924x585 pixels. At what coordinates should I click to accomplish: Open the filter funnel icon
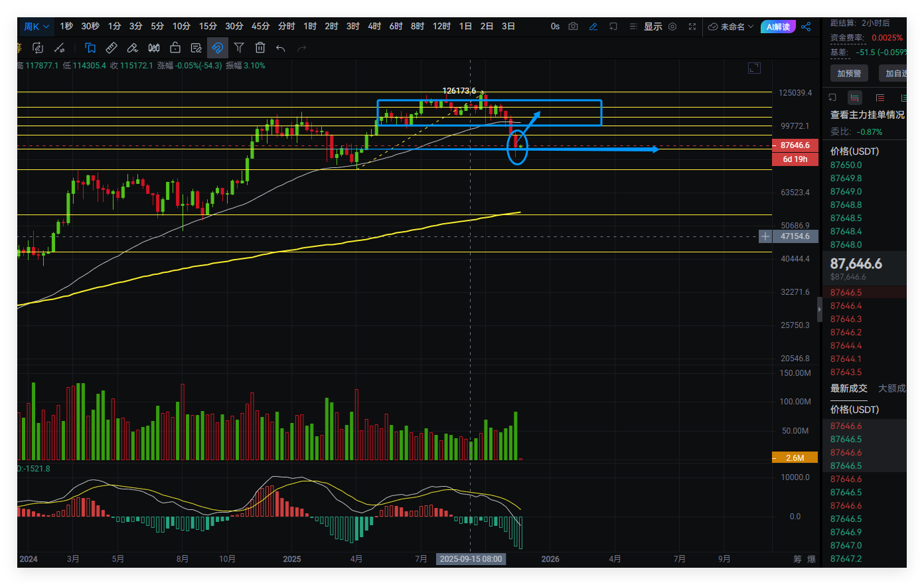239,48
